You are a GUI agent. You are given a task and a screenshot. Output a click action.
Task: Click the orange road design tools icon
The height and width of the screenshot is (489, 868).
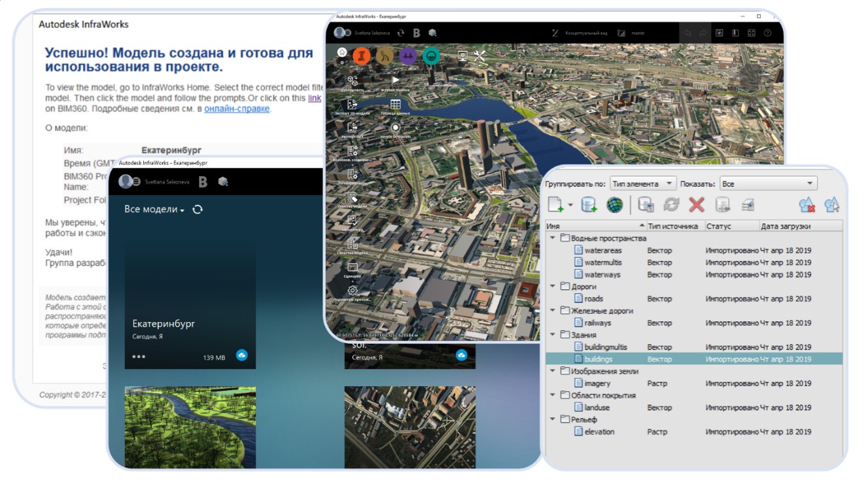click(x=361, y=56)
